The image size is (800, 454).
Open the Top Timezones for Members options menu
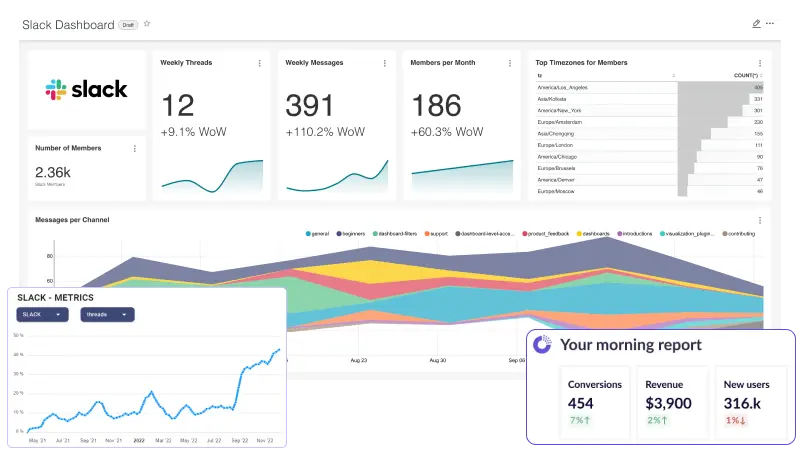point(760,63)
